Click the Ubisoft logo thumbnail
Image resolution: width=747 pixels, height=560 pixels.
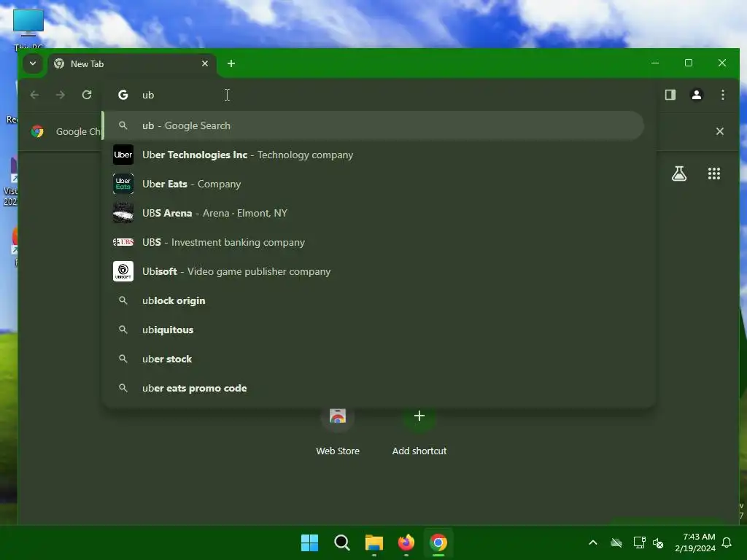(123, 271)
